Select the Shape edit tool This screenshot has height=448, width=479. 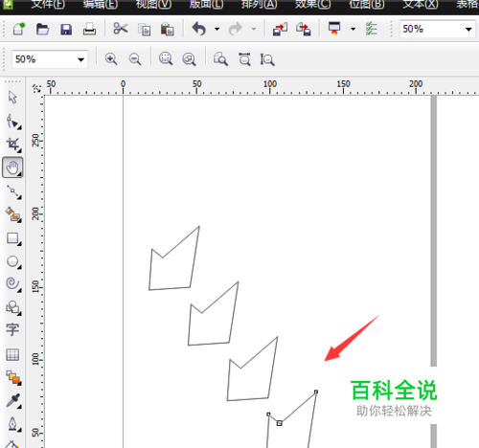[x=13, y=122]
